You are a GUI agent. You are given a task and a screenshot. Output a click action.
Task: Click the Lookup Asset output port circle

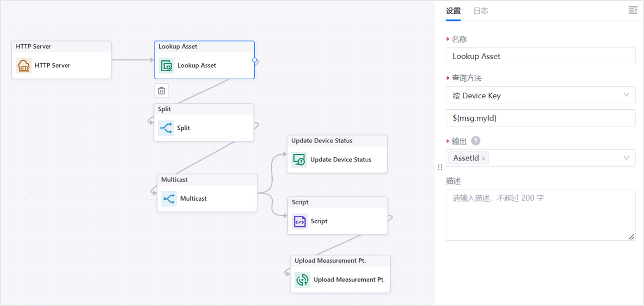pyautogui.click(x=255, y=60)
